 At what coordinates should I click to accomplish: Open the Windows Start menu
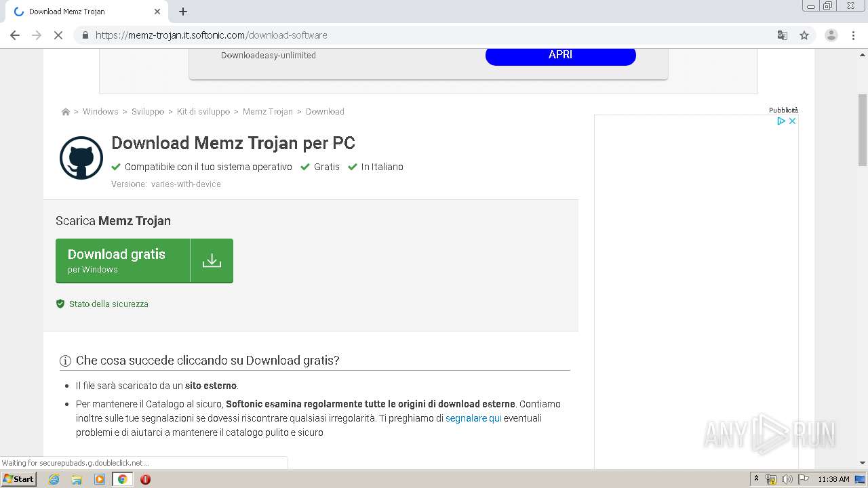(x=19, y=479)
